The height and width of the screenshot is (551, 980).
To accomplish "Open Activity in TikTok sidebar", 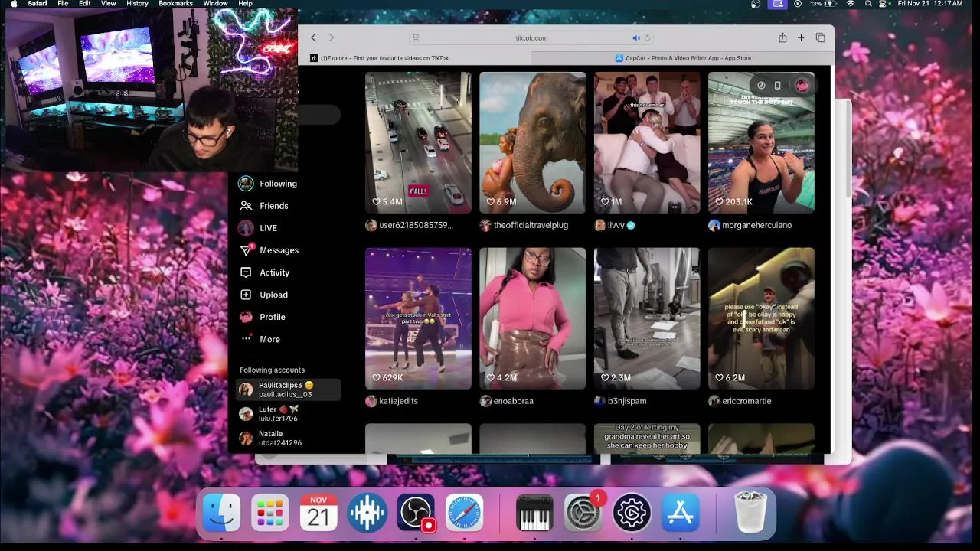I will click(265, 272).
